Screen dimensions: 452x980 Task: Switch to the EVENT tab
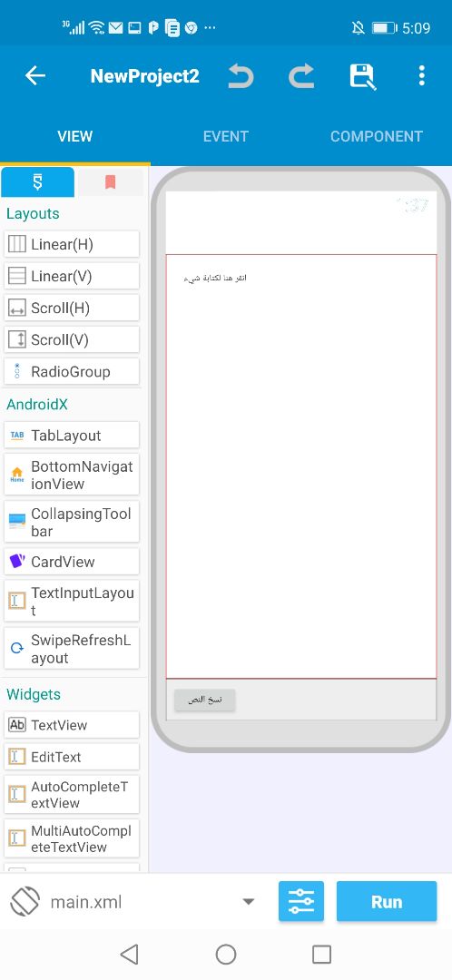click(226, 136)
